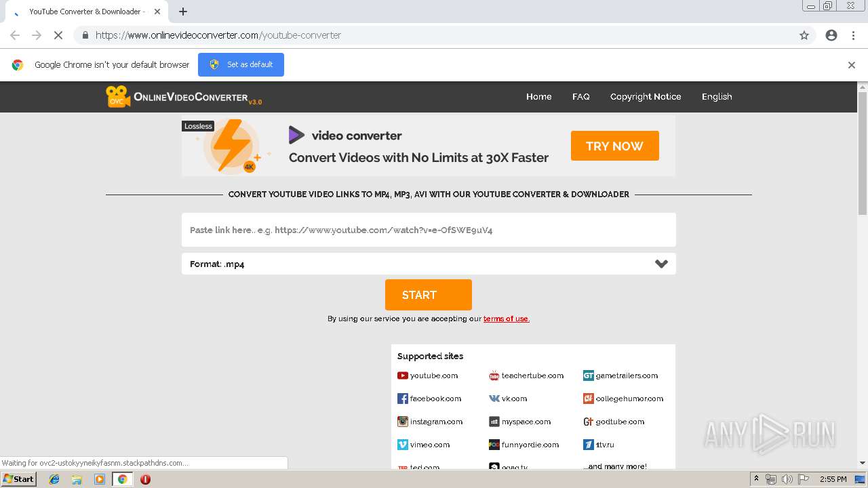Click the page vertical scrollbar thumb
The image size is (868, 488).
click(863, 153)
